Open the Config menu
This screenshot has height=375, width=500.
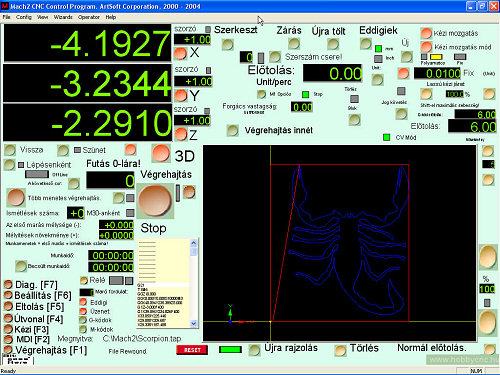(24, 17)
